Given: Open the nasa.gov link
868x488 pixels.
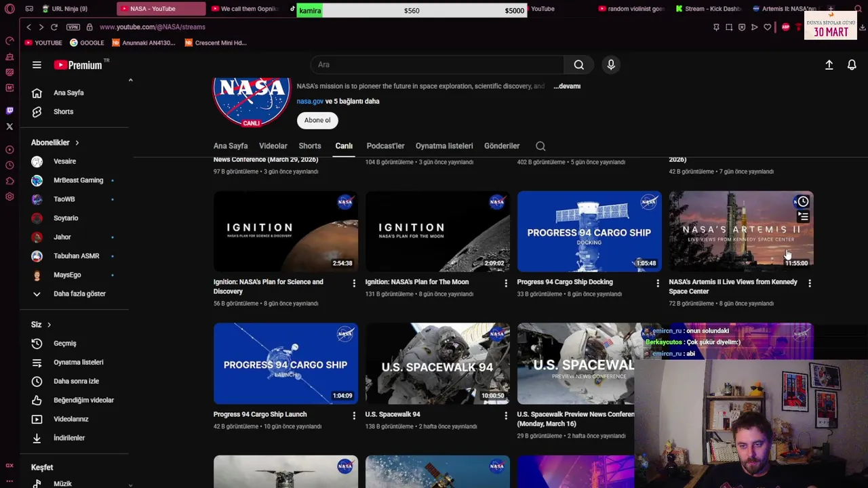Looking at the screenshot, I should (310, 101).
